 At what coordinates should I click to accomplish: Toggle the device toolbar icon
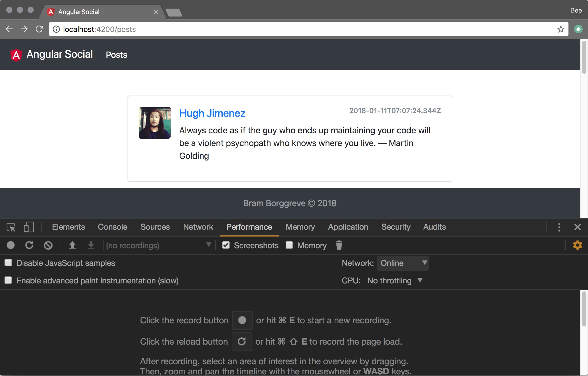[x=29, y=227]
